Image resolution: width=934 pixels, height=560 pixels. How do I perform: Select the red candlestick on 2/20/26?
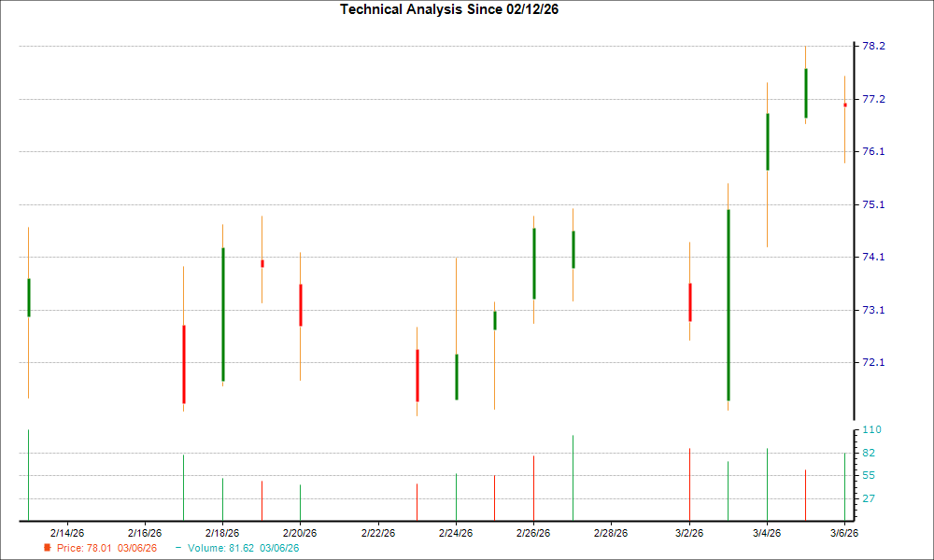click(301, 303)
